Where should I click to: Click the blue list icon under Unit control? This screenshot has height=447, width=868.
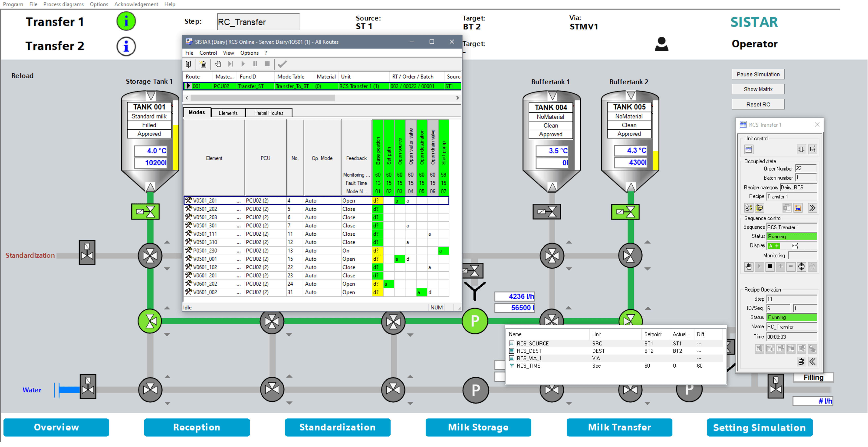749,149
